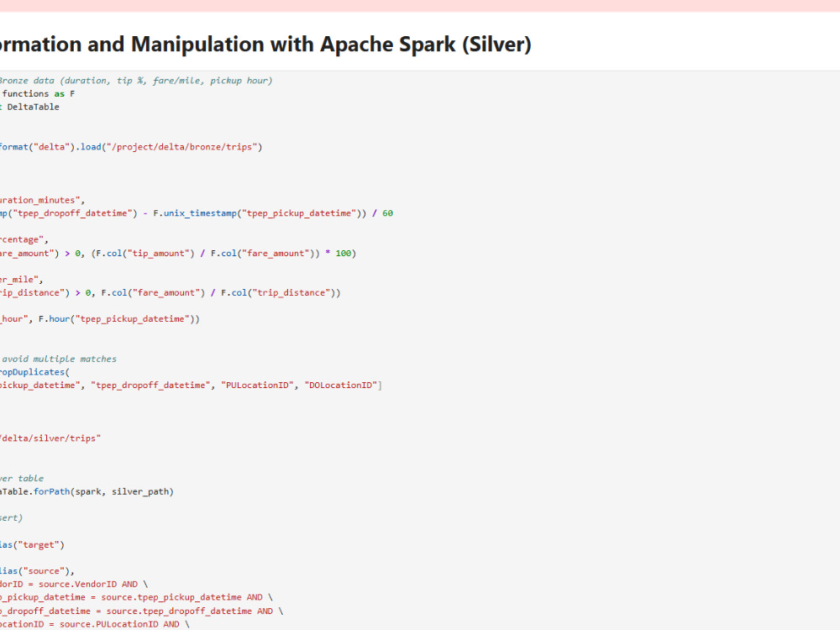Screen dimensions: 840x630
Task: Click the "tpep_dropoff_datetime" string in the dropDuplicates list
Action: (x=151, y=386)
